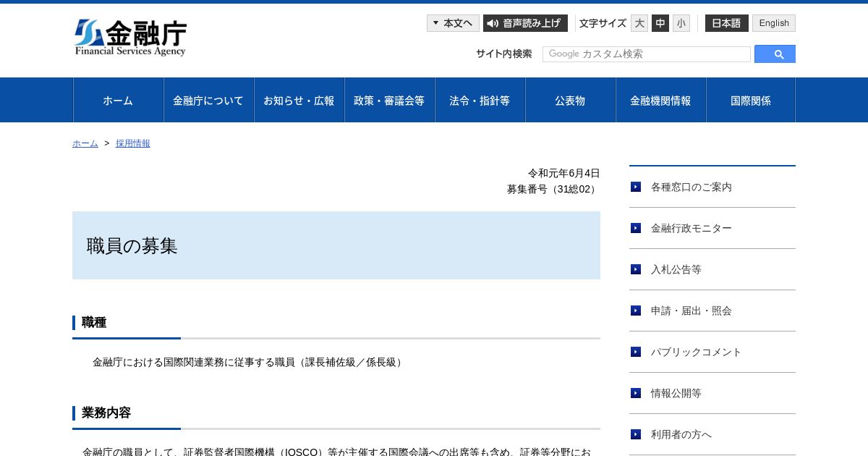868x456 pixels.
Task: Open the お知らせ・広報 menu
Action: pos(299,101)
